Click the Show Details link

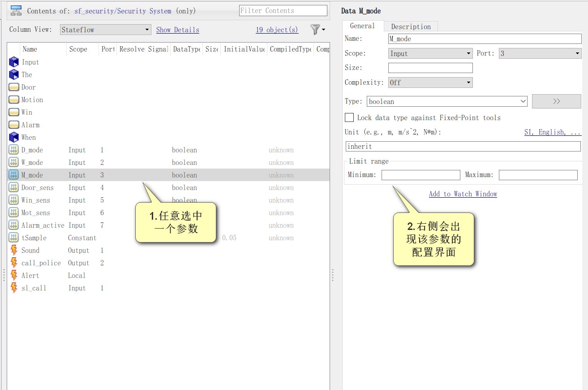tap(177, 30)
